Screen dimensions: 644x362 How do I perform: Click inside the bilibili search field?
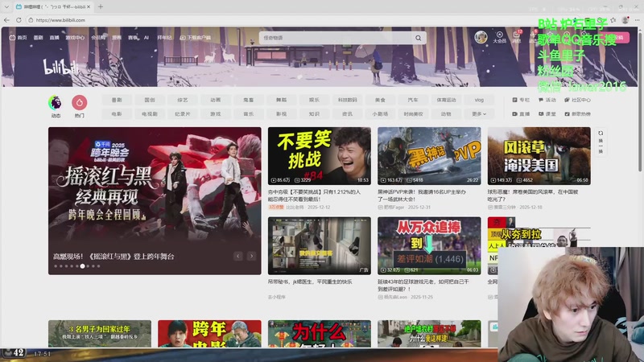[336, 38]
